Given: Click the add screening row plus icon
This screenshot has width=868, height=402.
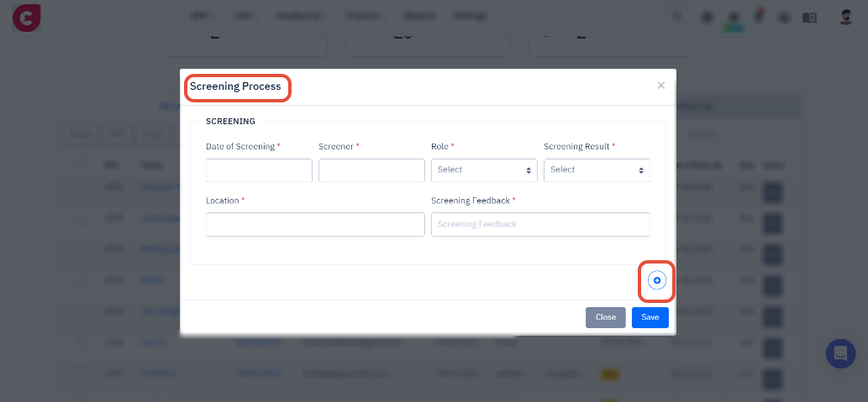Looking at the screenshot, I should click(657, 280).
